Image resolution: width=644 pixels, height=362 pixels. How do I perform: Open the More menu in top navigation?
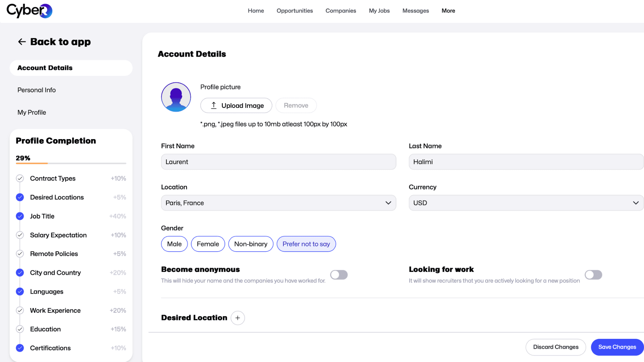(448, 11)
